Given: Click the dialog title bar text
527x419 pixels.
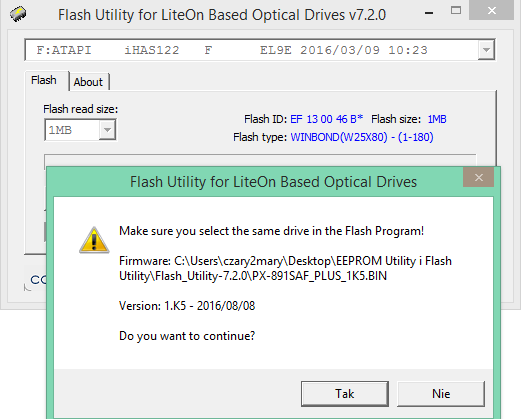Looking at the screenshot, I should [273, 182].
